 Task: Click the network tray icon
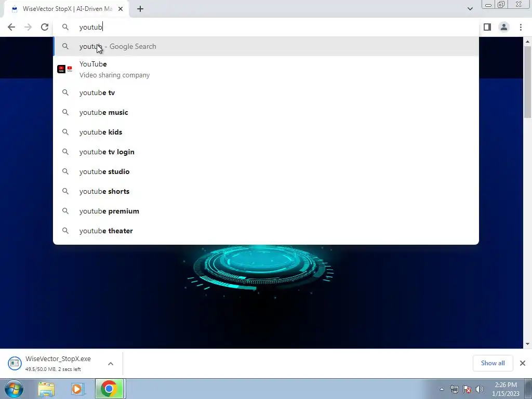click(454, 389)
